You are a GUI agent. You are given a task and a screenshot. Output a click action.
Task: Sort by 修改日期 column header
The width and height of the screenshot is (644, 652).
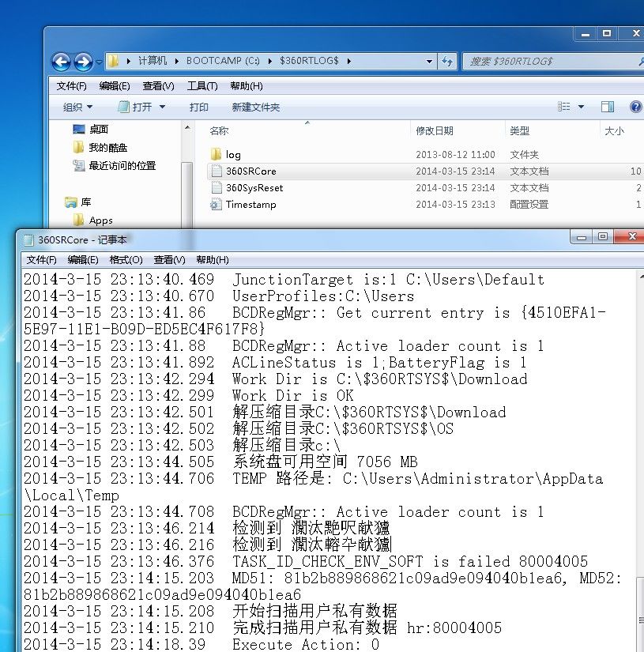[435, 131]
